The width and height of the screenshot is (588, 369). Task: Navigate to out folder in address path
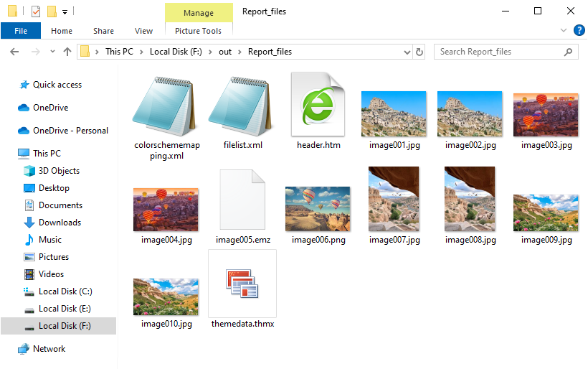(x=225, y=52)
